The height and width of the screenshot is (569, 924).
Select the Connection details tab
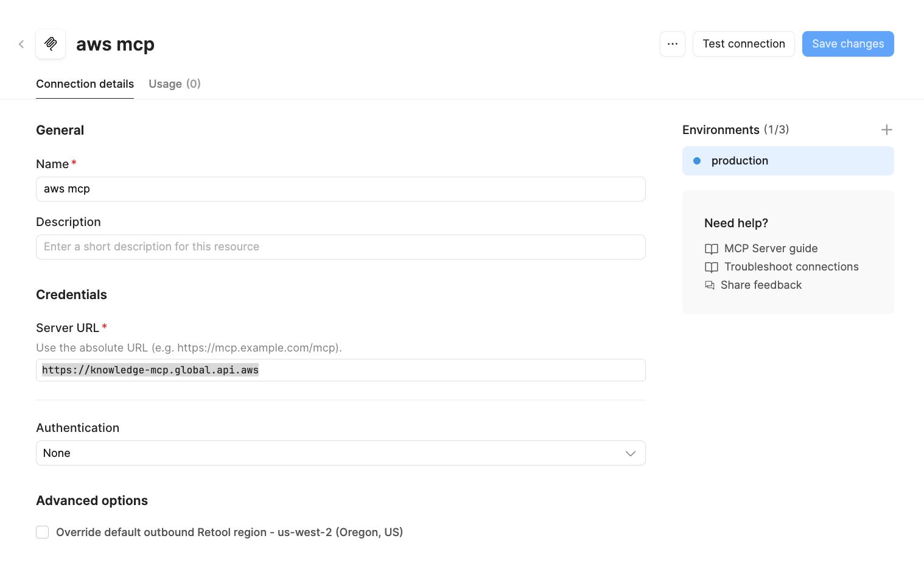coord(85,84)
